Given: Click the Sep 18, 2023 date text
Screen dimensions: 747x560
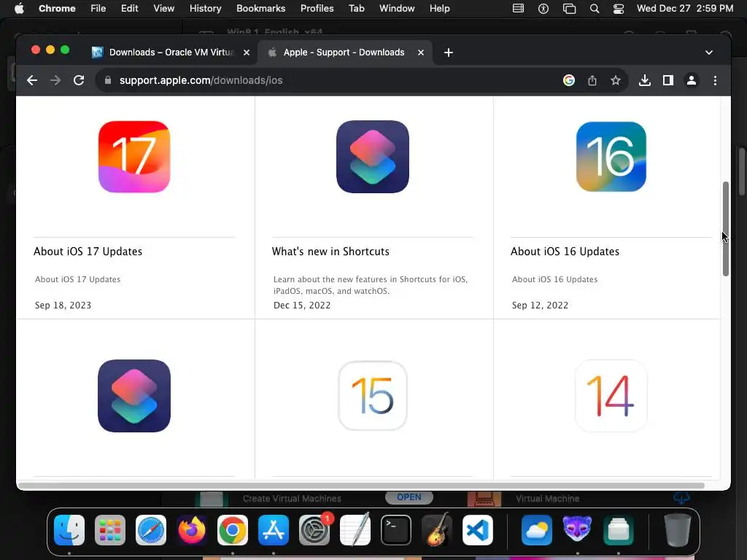Looking at the screenshot, I should [x=63, y=306].
